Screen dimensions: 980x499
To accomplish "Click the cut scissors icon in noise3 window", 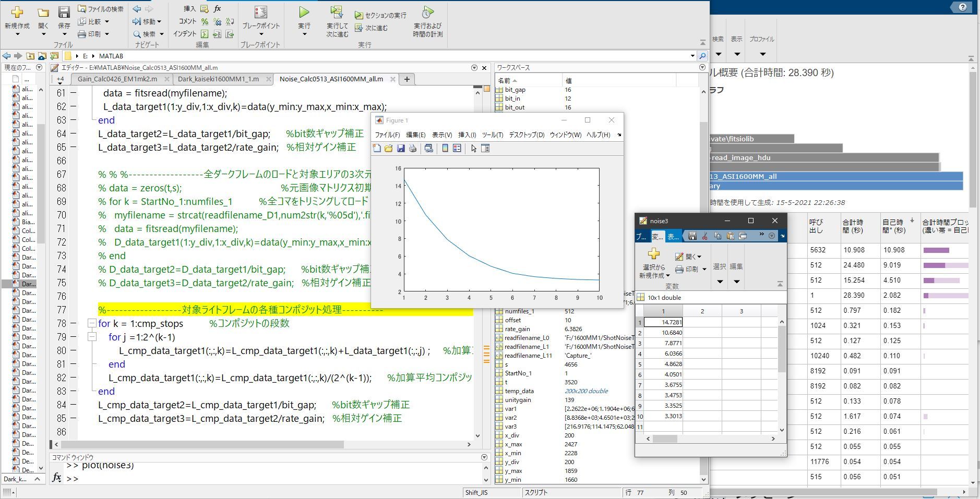I will (704, 236).
